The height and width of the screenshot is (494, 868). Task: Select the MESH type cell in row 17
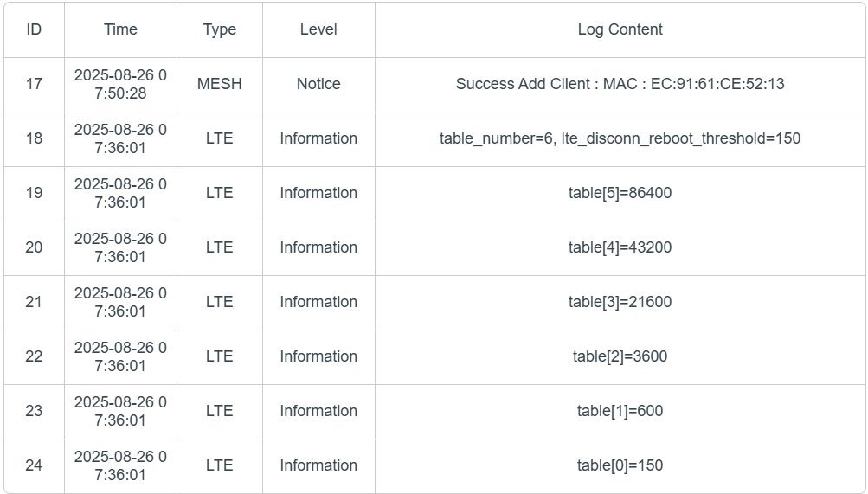point(220,84)
